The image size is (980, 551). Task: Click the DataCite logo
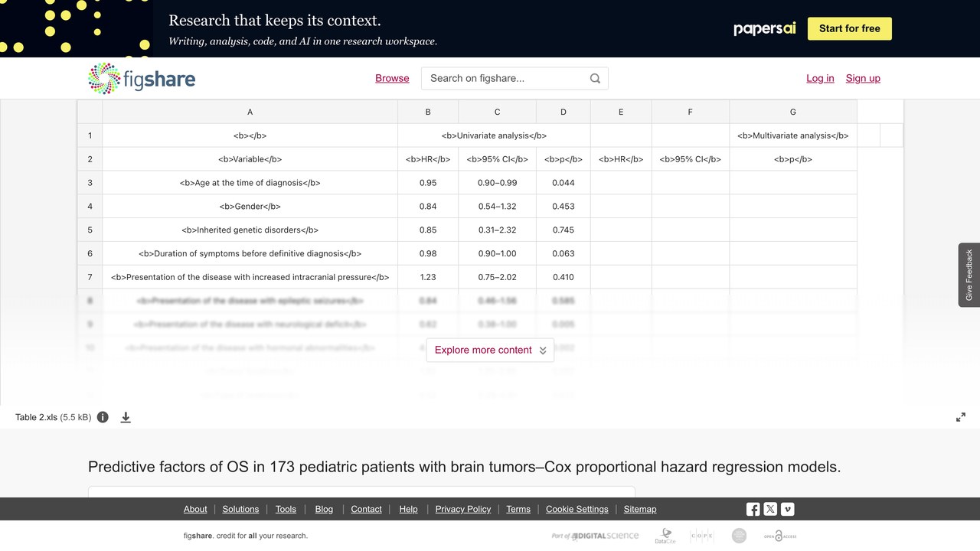point(665,536)
